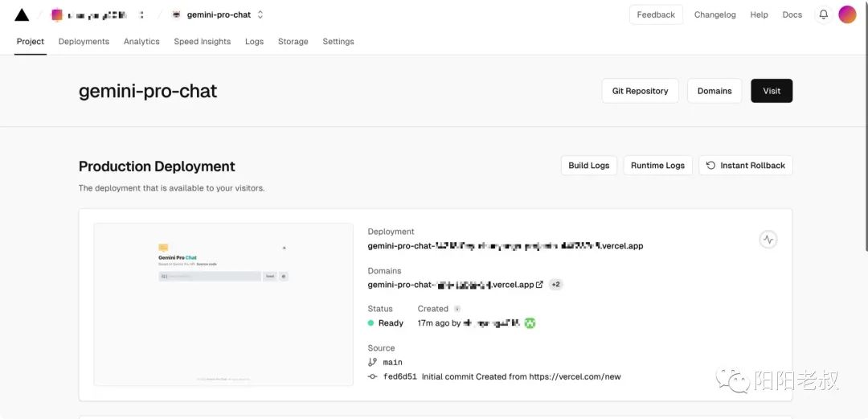Switch to the Deployments tab
The width and height of the screenshot is (868, 419).
click(84, 42)
